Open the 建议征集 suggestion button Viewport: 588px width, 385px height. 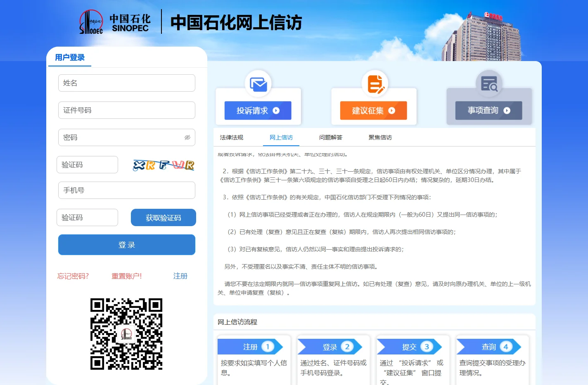[x=374, y=111]
